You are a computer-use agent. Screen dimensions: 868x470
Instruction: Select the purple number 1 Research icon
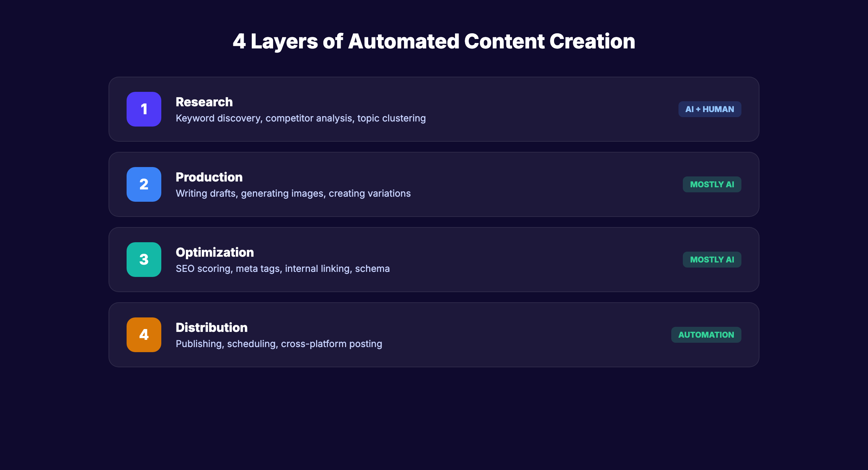[x=144, y=109]
